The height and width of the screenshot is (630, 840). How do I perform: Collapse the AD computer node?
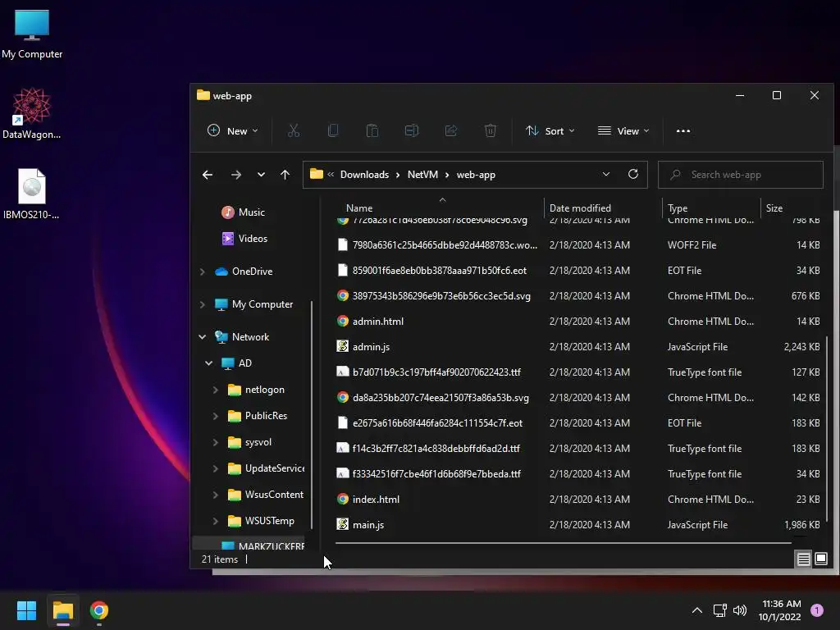point(209,363)
